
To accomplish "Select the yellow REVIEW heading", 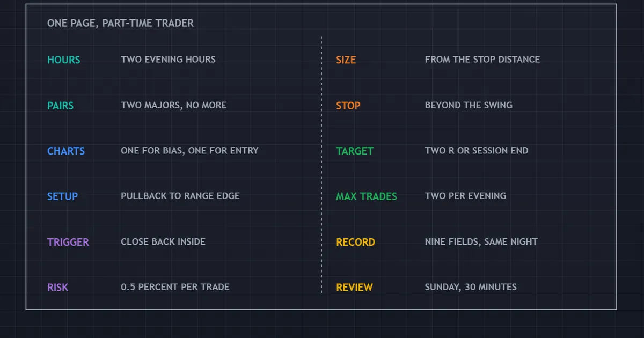I will 354,288.
